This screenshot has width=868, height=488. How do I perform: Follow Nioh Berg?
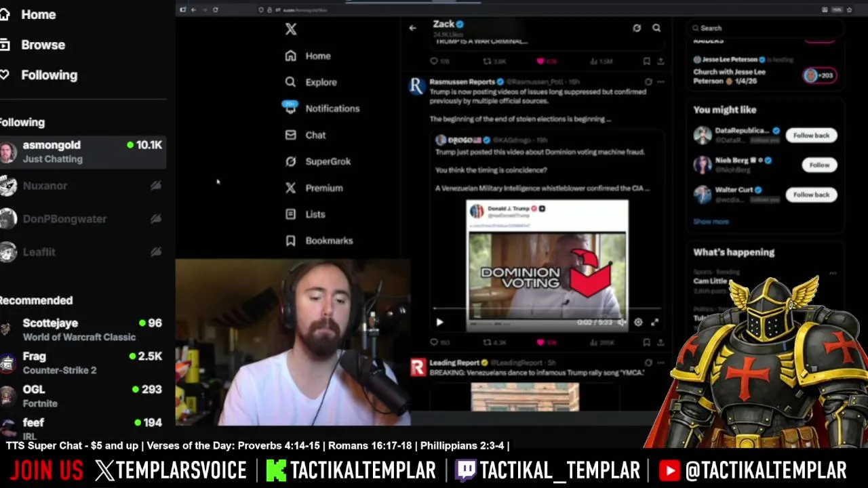pyautogui.click(x=819, y=165)
